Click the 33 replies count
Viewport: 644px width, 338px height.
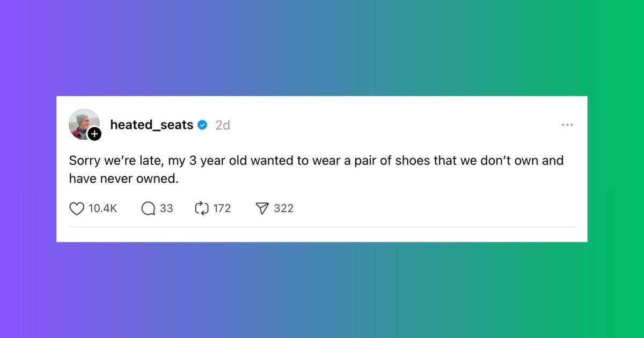click(x=166, y=208)
